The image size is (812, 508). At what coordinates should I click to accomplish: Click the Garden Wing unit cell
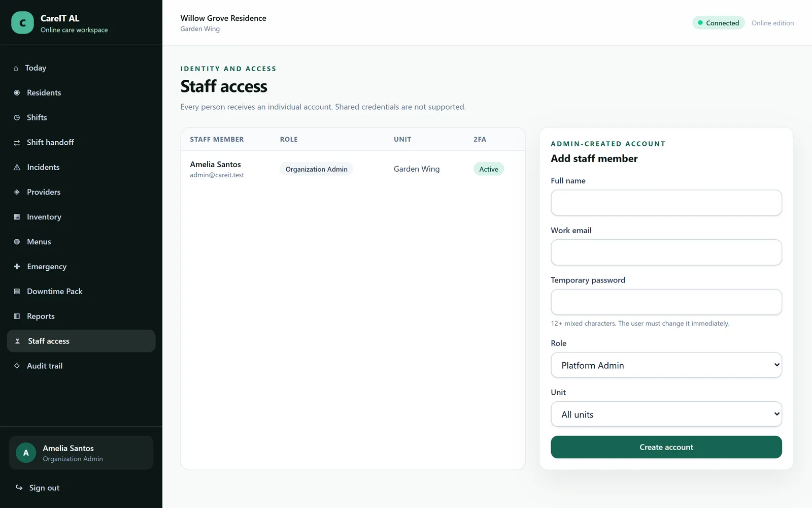pos(417,169)
